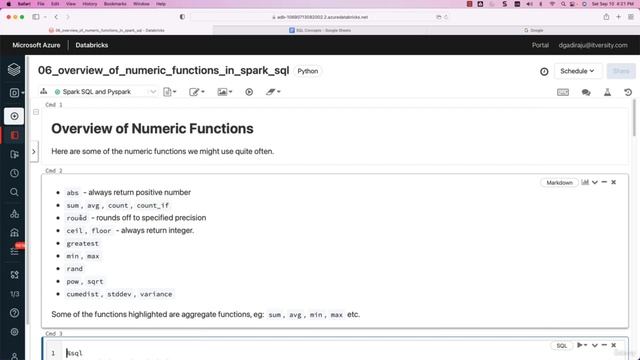Open the Safari Share icon
Viewport: 640px width, 360px height.
pos(607,17)
